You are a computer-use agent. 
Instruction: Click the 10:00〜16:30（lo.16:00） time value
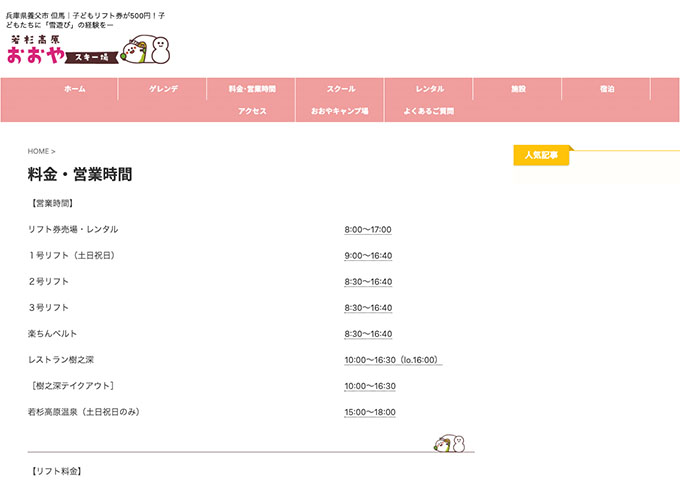click(393, 360)
